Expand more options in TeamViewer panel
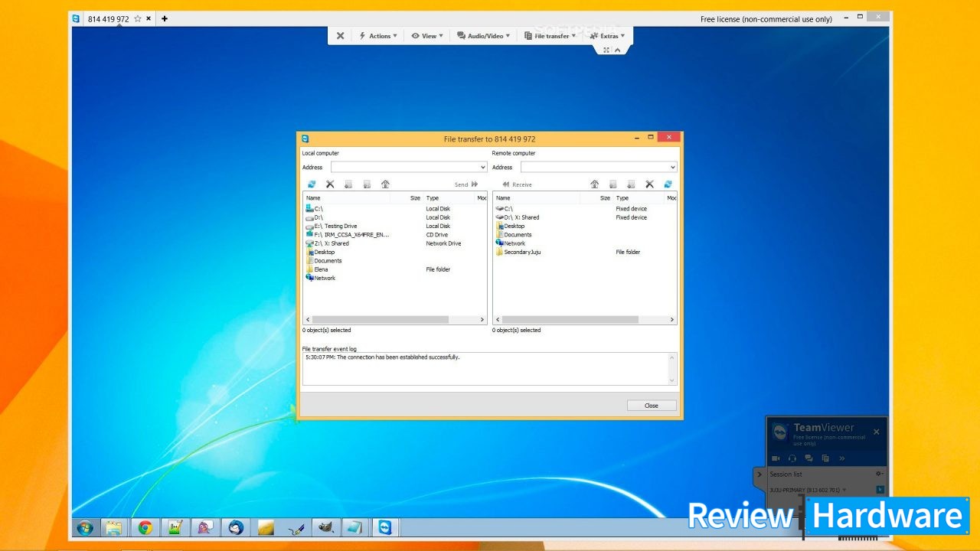The image size is (980, 551). [x=841, y=458]
